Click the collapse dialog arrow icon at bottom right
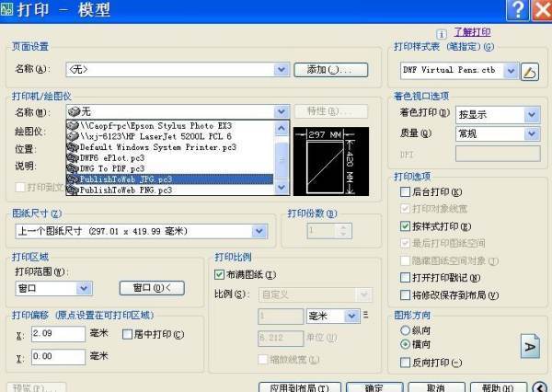Image resolution: width=552 pixels, height=392 pixels. tap(540, 386)
